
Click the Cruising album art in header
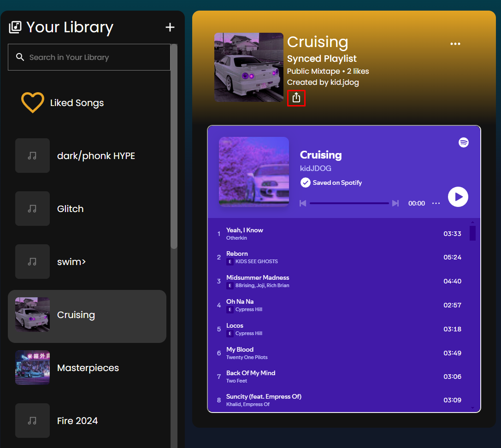pyautogui.click(x=248, y=67)
